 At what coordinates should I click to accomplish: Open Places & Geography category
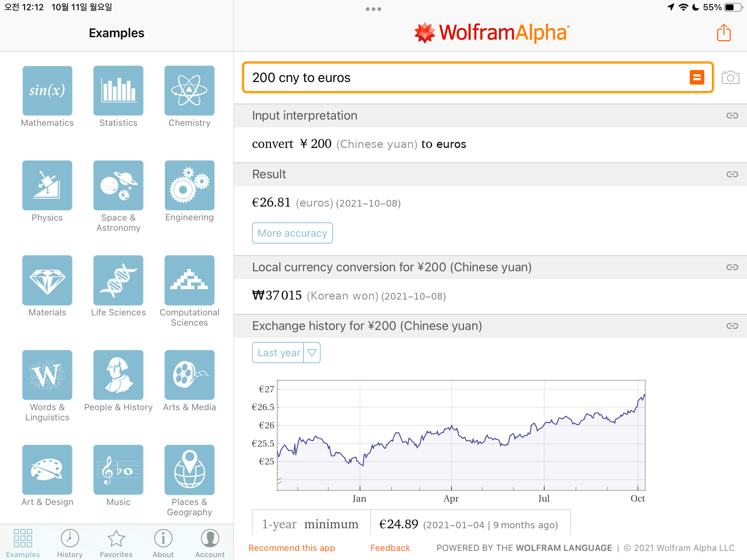189,470
